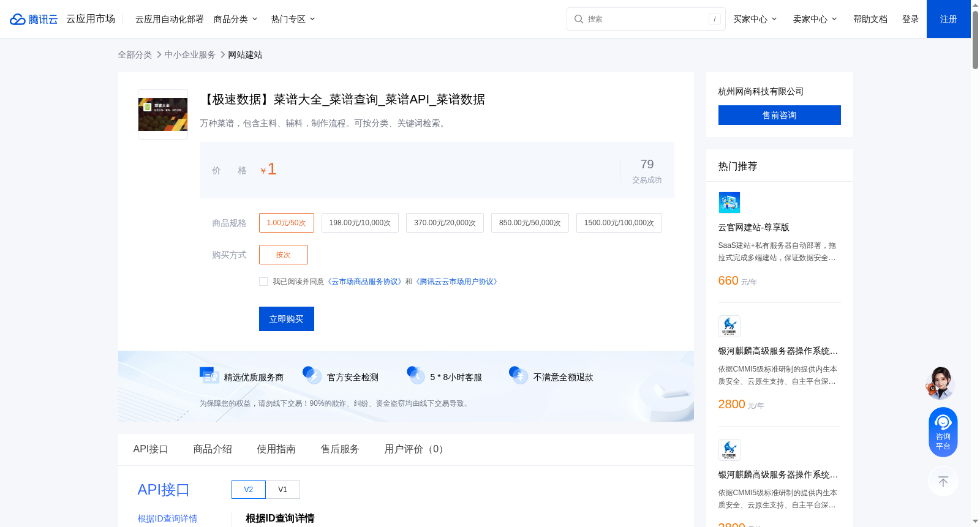Open 云应用自动化部署 in top nav
Viewport: 980px width, 527px height.
[170, 19]
